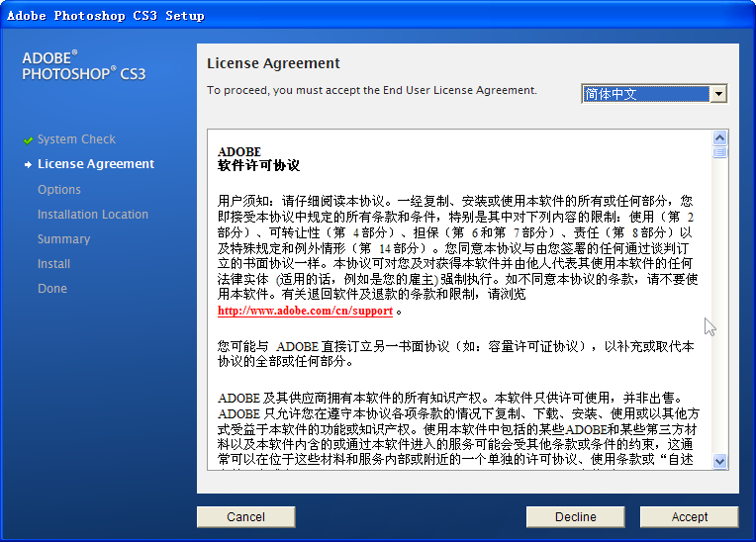756x542 pixels.
Task: Click the license scrollbar thumb
Action: [719, 152]
